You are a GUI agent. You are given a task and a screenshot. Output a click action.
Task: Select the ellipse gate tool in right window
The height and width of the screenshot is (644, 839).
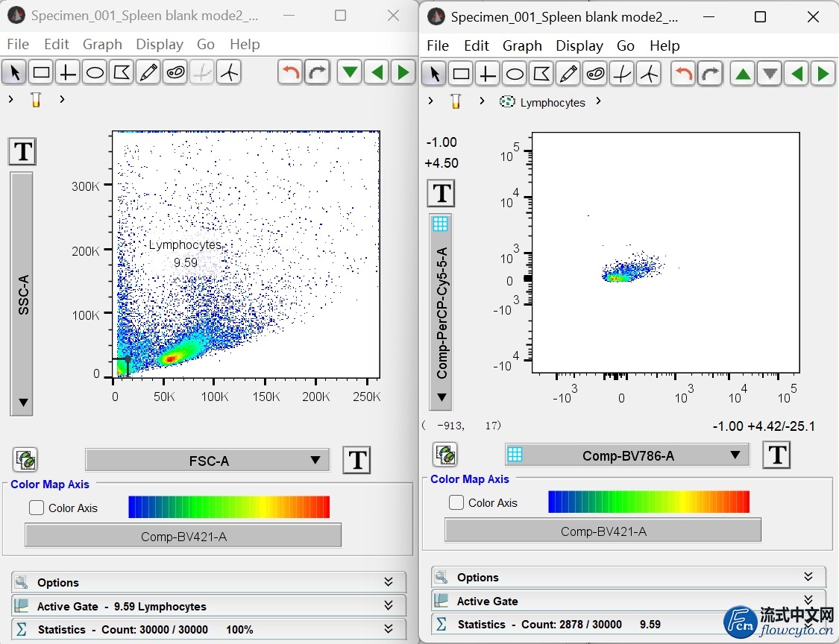[x=515, y=74]
